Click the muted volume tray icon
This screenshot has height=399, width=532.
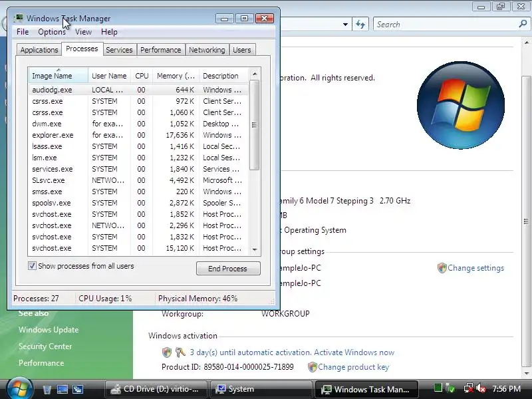pos(481,388)
